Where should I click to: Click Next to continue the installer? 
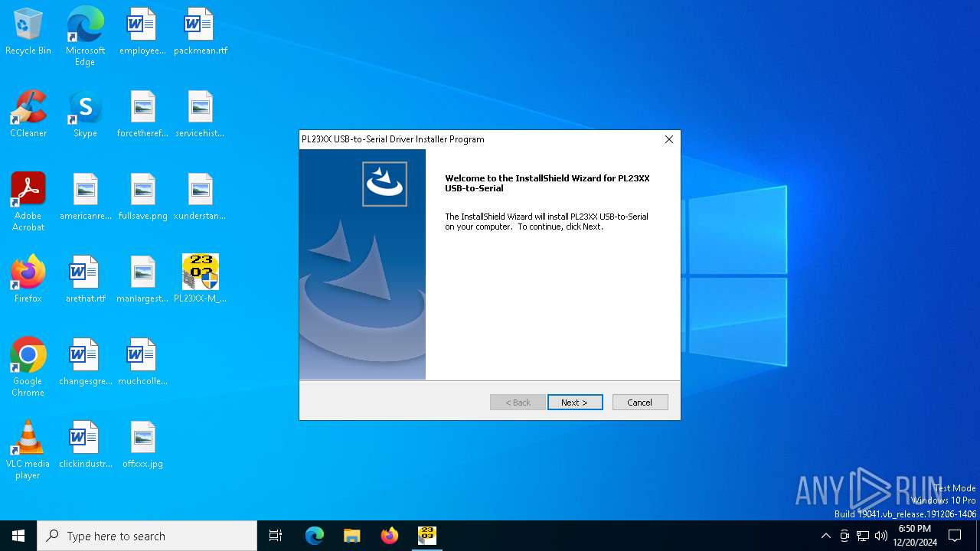click(575, 403)
